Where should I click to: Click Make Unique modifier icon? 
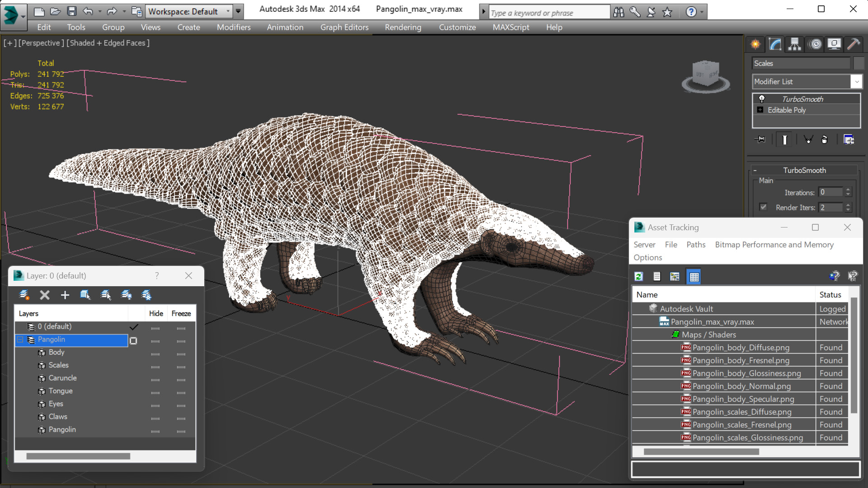pyautogui.click(x=808, y=139)
